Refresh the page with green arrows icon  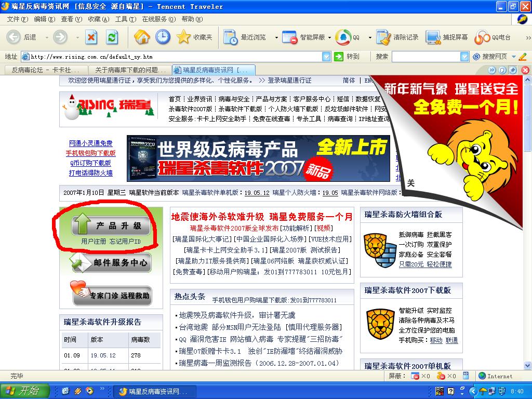pyautogui.click(x=112, y=37)
